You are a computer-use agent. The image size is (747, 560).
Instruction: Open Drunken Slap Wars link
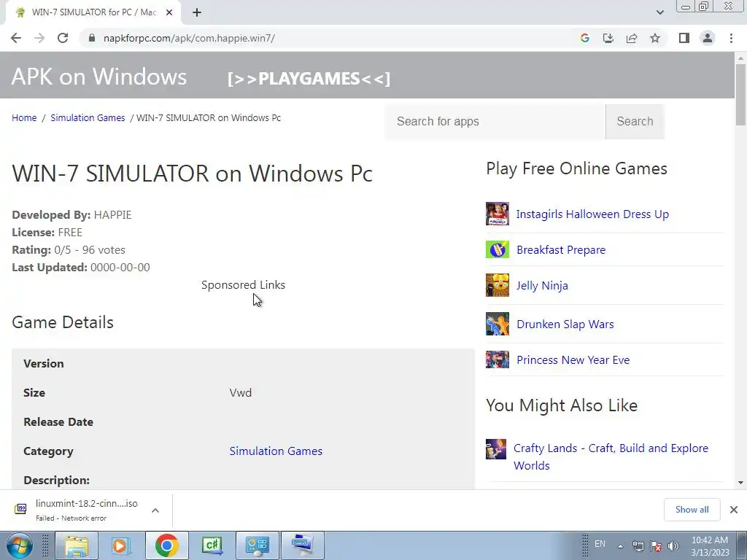coord(565,324)
